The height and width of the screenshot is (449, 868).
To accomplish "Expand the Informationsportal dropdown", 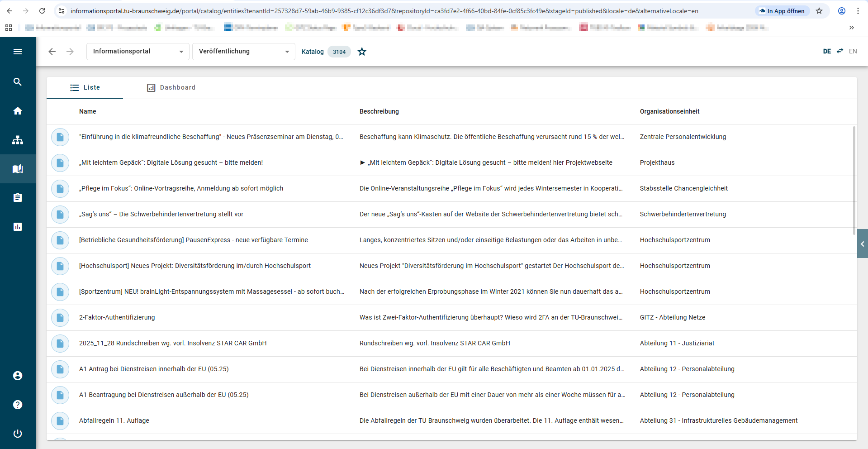I will pos(138,52).
